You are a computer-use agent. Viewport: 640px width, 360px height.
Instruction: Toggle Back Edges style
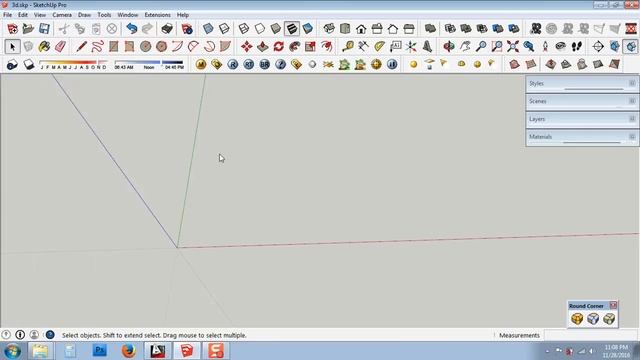224,29
